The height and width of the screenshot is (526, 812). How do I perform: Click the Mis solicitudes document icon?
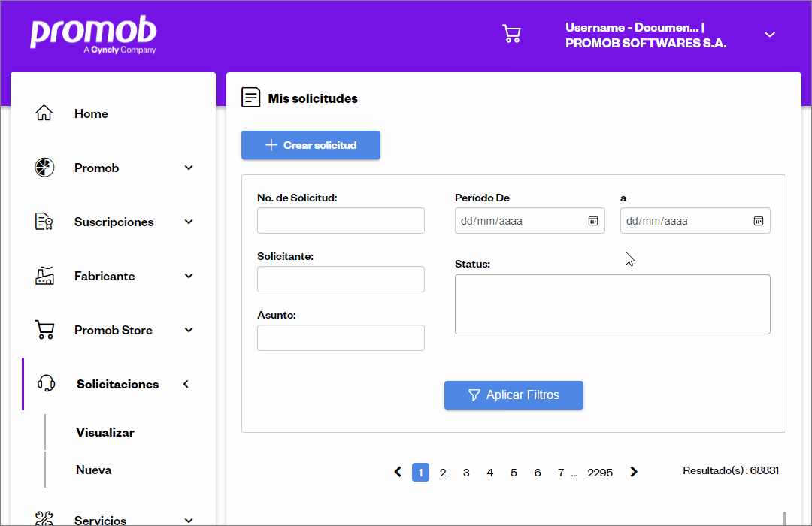250,98
